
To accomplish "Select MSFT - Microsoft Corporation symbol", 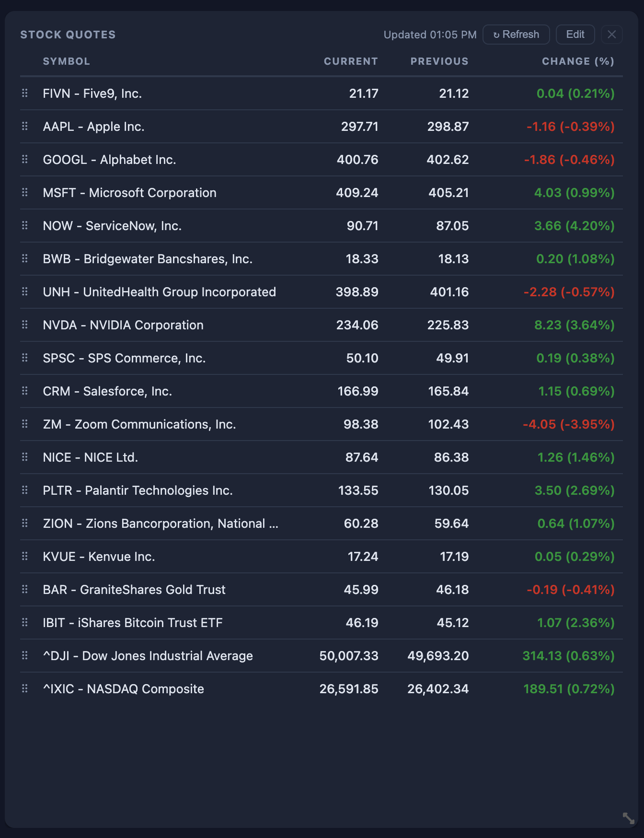I will pyautogui.click(x=130, y=193).
